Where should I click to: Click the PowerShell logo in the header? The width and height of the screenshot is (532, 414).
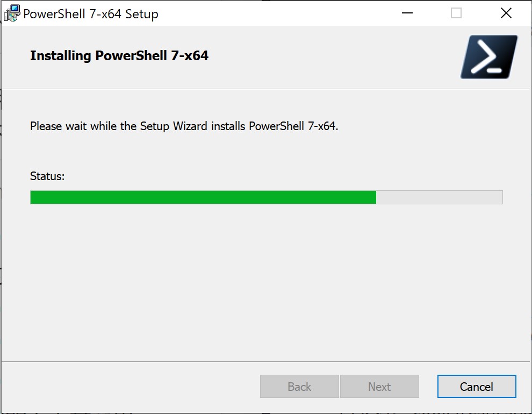pyautogui.click(x=489, y=56)
